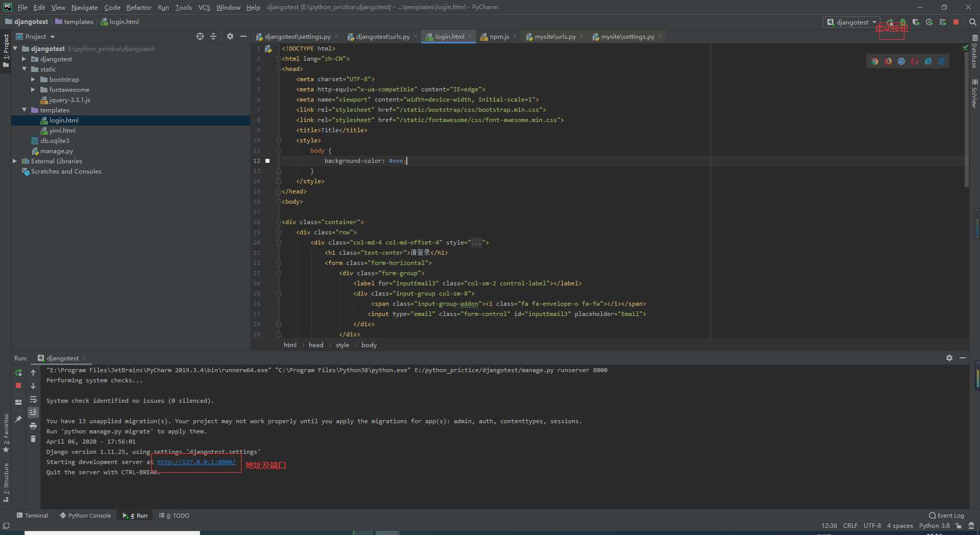Screen dimensions: 980x535
Task: Open the Database side tool window
Action: [974, 52]
